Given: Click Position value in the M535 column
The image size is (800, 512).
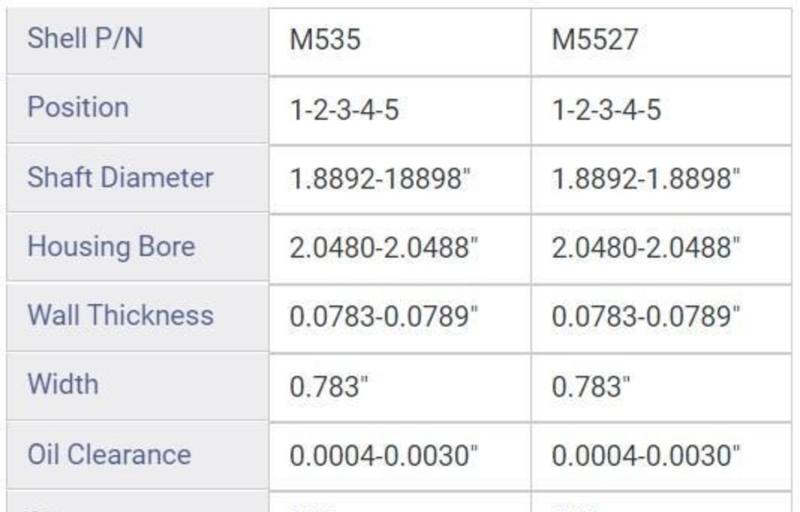Looking at the screenshot, I should (x=344, y=109).
